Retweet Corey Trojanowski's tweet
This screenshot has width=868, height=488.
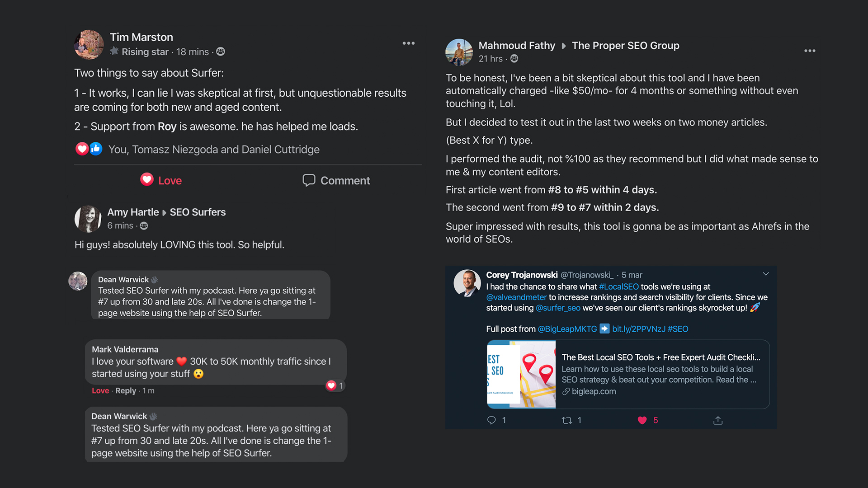567,420
